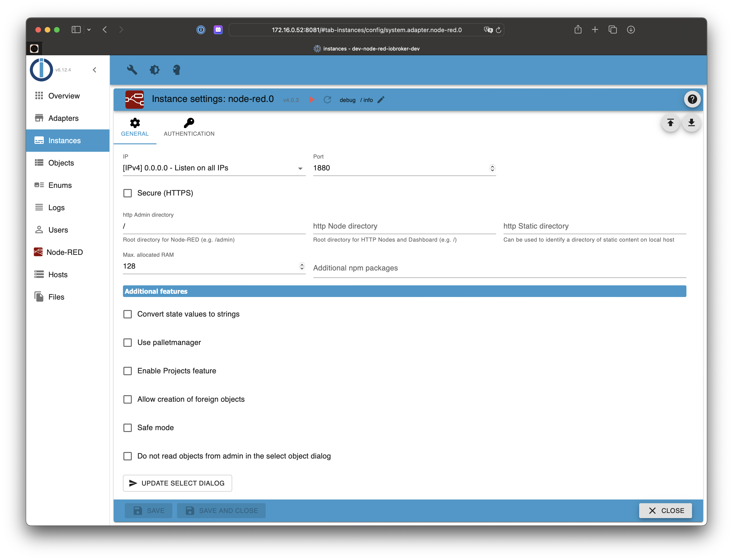733x560 pixels.
Task: Click the ioBroker logo in the sidebar
Action: tap(41, 70)
